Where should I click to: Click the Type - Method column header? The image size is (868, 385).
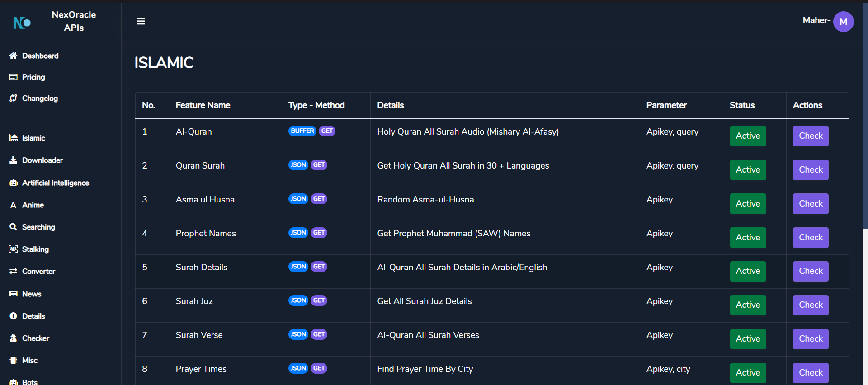[x=316, y=105]
